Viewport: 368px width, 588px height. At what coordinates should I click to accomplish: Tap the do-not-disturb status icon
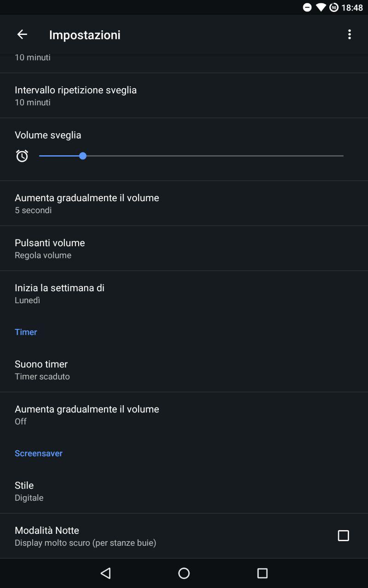307,7
